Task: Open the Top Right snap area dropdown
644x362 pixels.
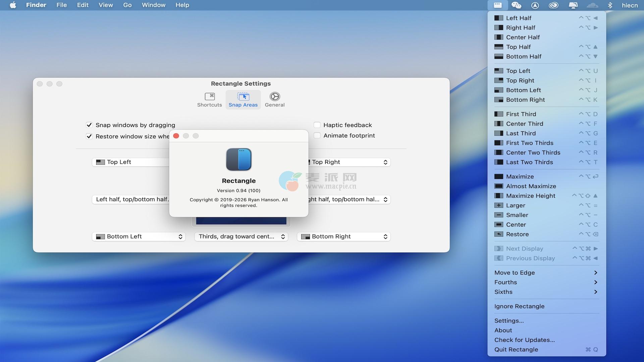Action: 349,162
